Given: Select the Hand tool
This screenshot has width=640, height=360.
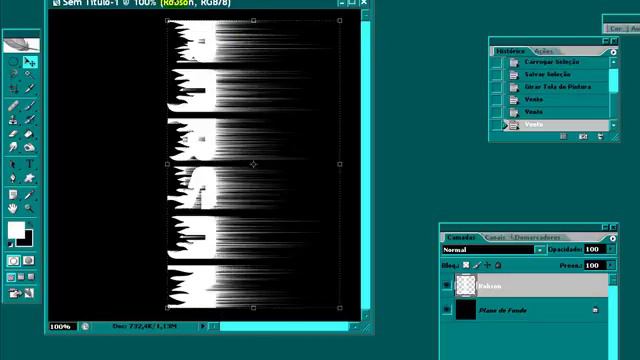Looking at the screenshot, I should point(13,208).
